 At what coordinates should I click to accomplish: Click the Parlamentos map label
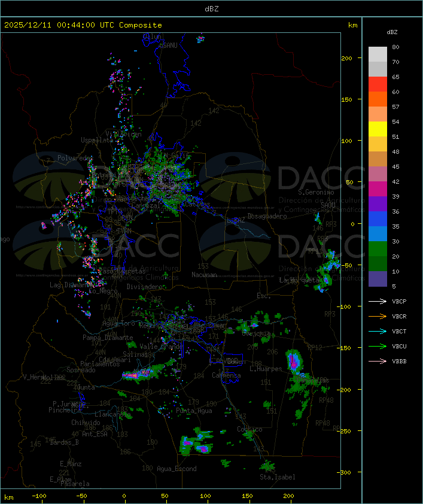tap(100, 364)
